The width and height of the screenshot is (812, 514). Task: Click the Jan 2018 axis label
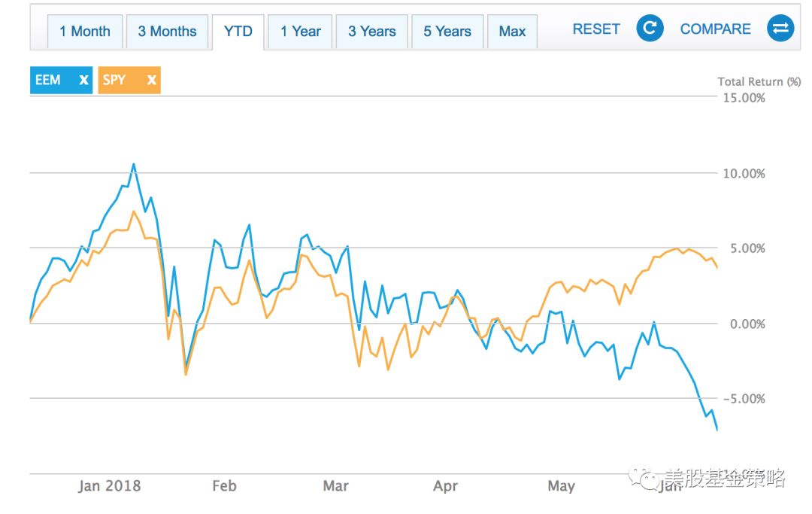(109, 485)
